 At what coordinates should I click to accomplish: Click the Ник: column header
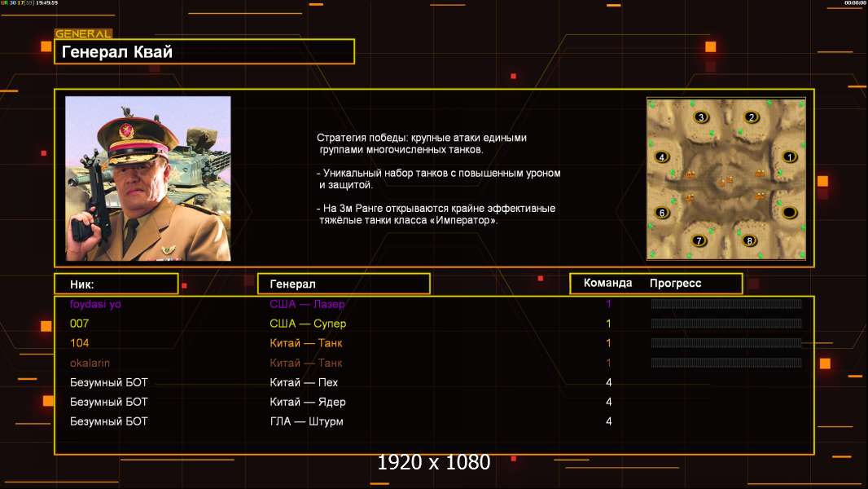(116, 284)
